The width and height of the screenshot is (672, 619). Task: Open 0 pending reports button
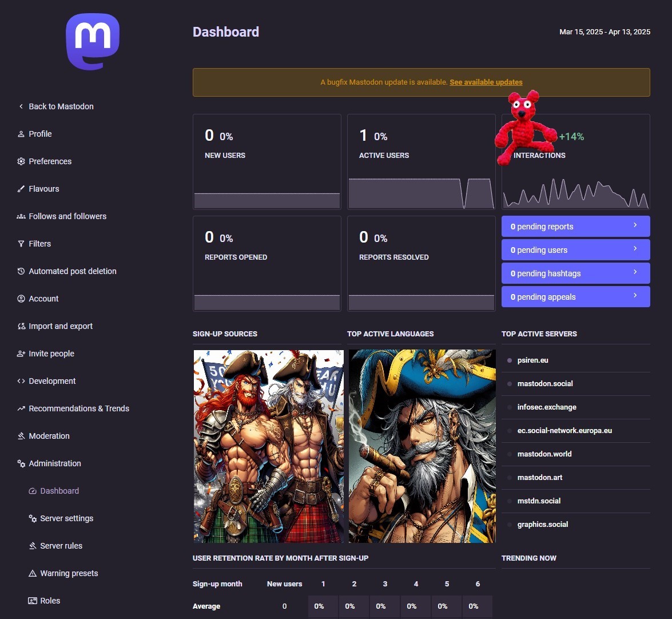(x=575, y=227)
